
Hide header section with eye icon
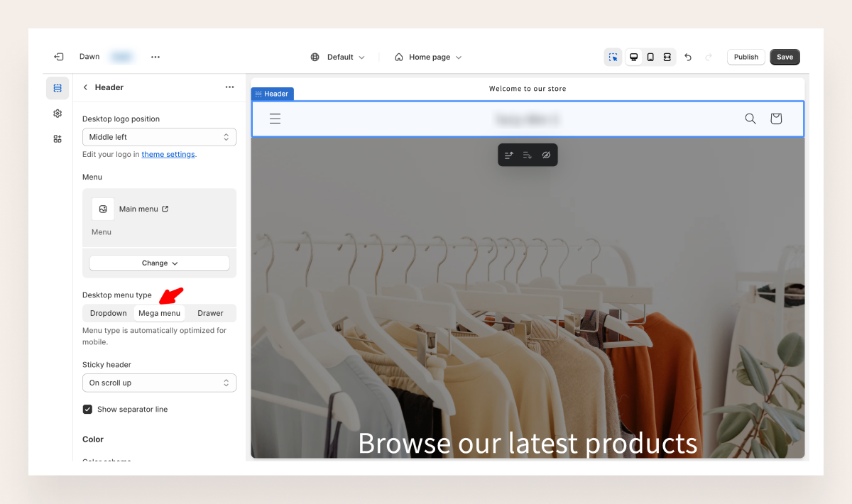tap(546, 155)
